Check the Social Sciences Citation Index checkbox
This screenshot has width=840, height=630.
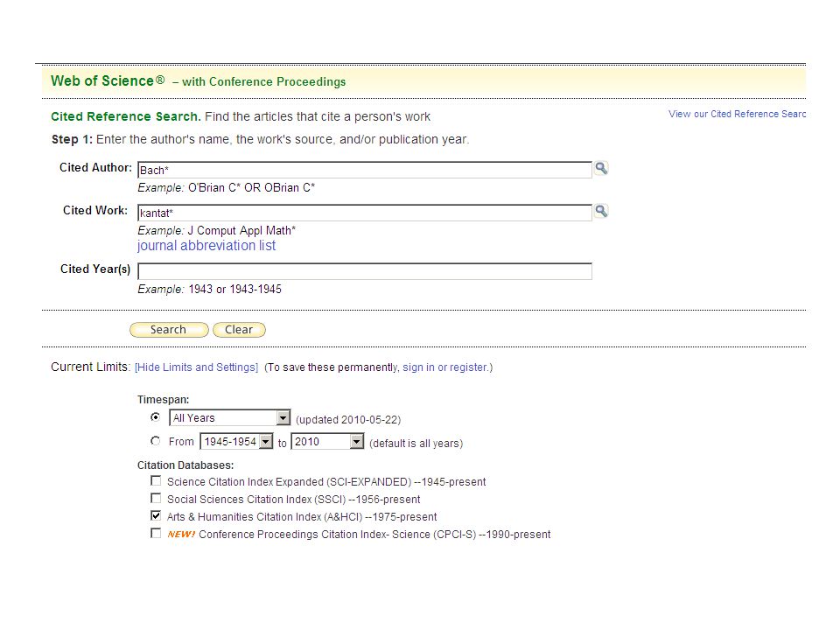(x=156, y=498)
